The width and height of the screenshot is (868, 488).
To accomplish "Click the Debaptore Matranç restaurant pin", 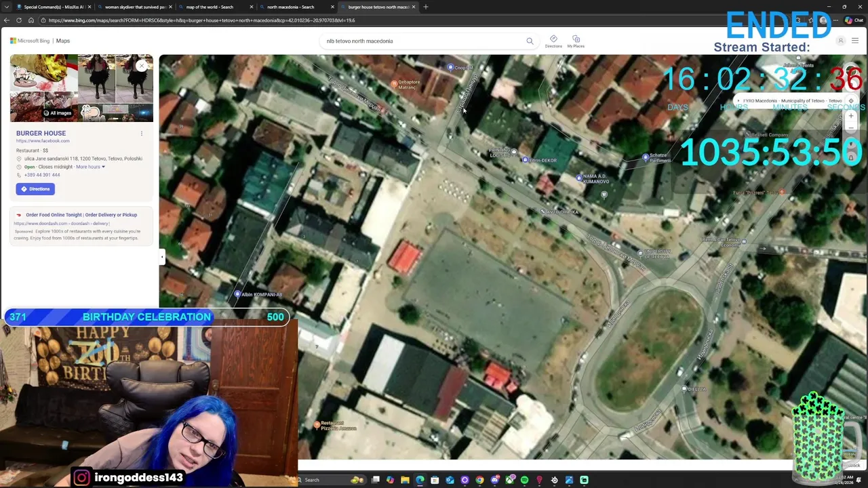I will pyautogui.click(x=395, y=83).
